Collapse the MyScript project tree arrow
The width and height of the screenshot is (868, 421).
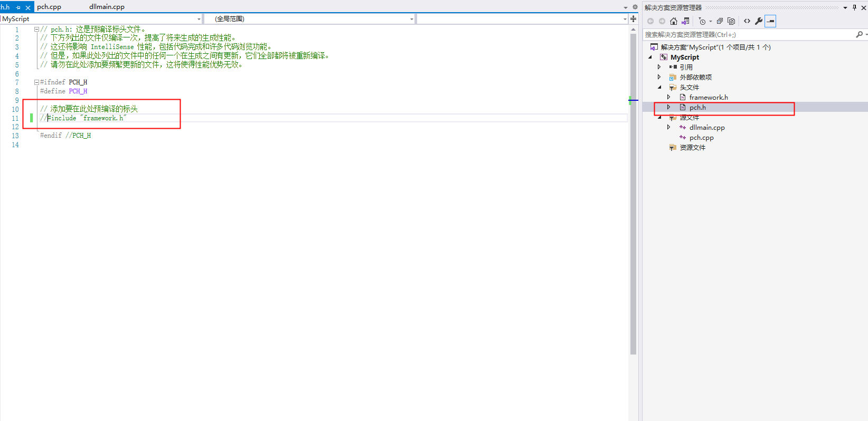pyautogui.click(x=650, y=57)
